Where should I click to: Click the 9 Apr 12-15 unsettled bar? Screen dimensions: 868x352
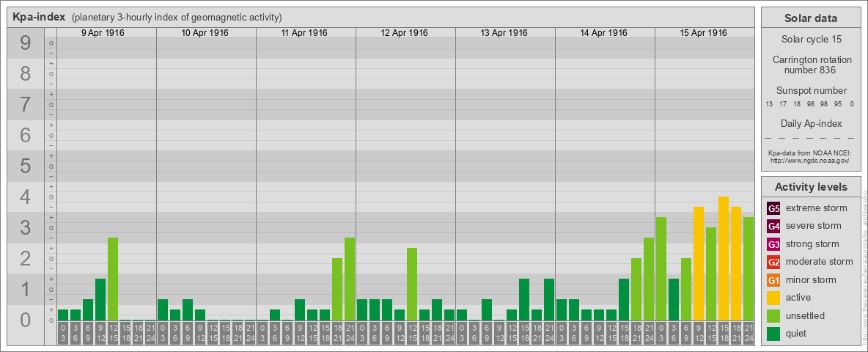pyautogui.click(x=113, y=279)
